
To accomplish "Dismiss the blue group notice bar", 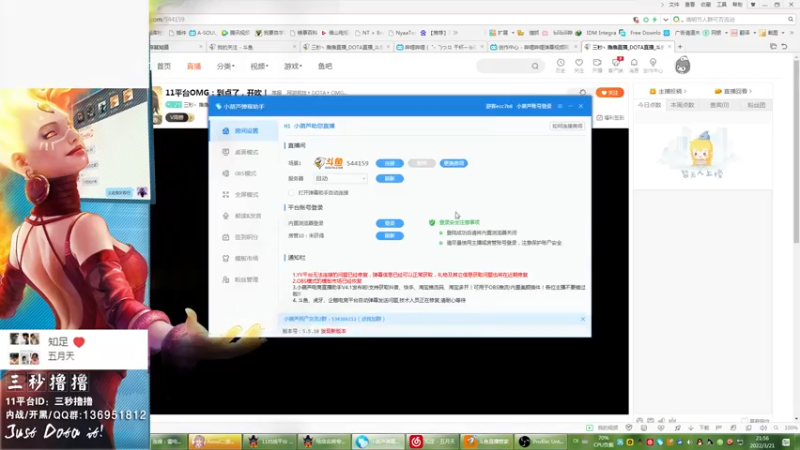I will (583, 319).
